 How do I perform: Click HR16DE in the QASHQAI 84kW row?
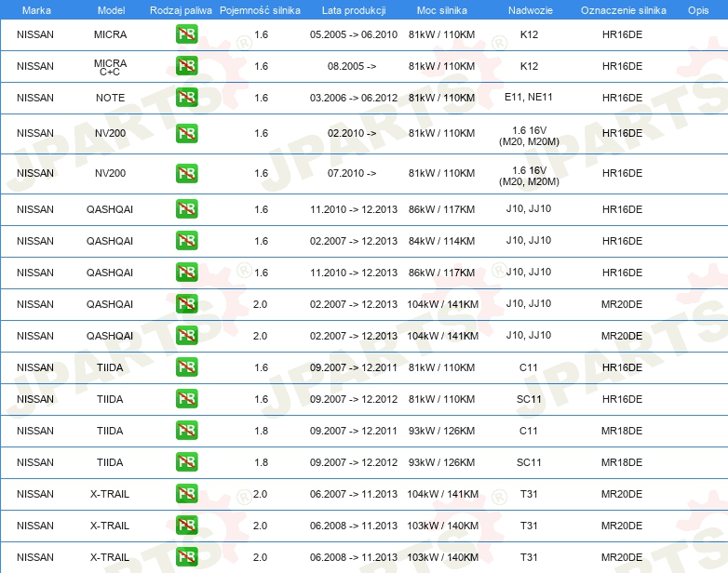622,241
